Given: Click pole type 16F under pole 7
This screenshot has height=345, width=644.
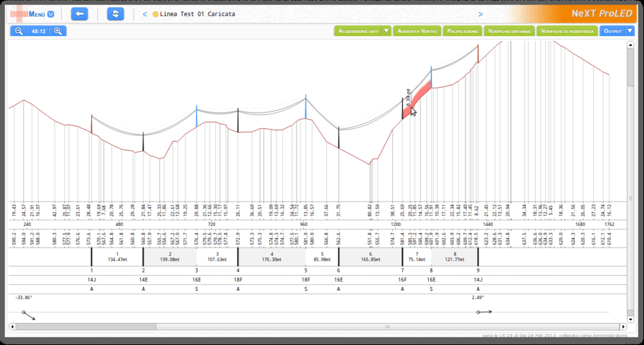Looking at the screenshot, I should point(402,280).
